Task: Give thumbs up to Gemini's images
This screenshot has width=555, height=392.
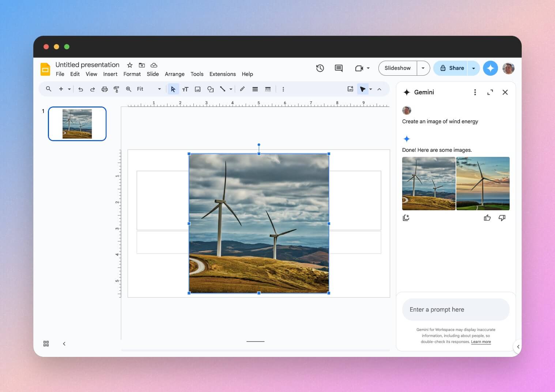Action: [487, 218]
